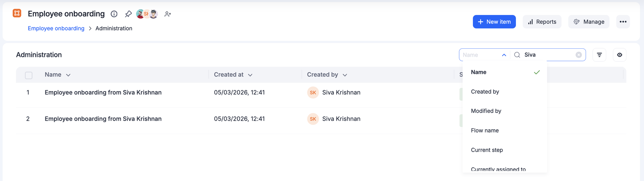Click the orange app logo icon
The height and width of the screenshot is (181, 644).
coord(17,13)
